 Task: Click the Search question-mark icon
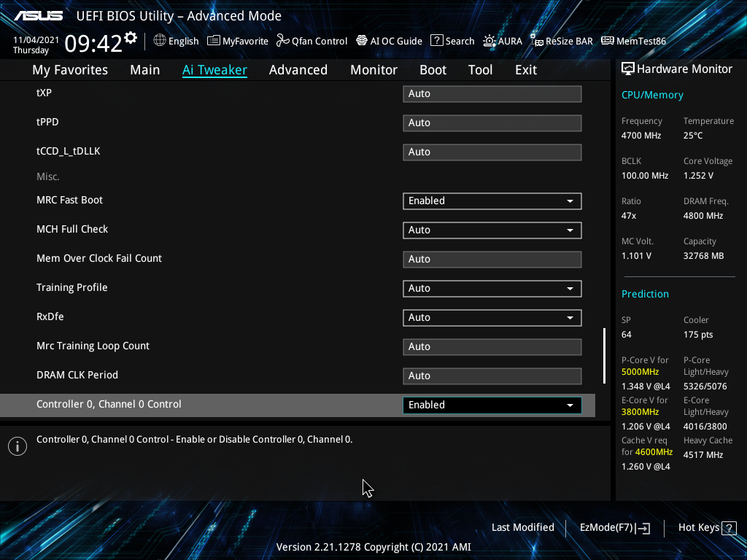click(x=436, y=41)
